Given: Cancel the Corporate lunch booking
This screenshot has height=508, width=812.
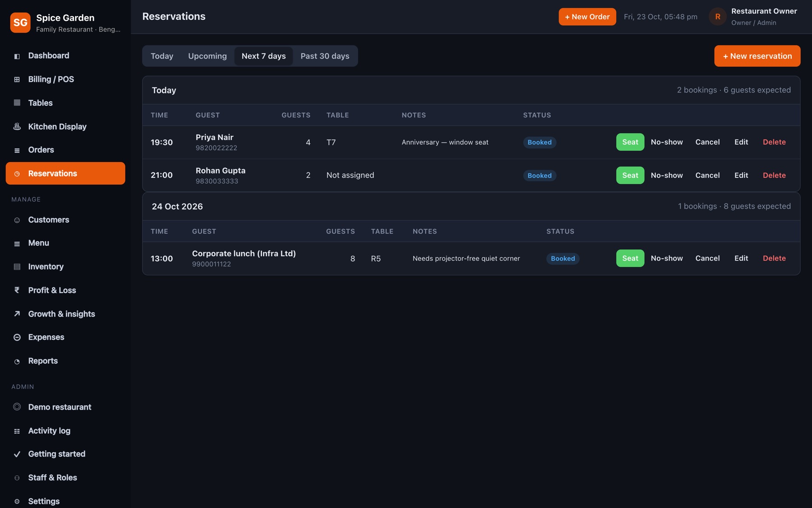Looking at the screenshot, I should [x=707, y=258].
